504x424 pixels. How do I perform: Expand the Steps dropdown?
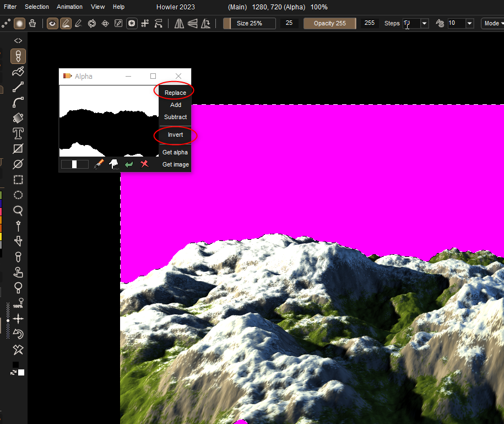click(x=424, y=23)
